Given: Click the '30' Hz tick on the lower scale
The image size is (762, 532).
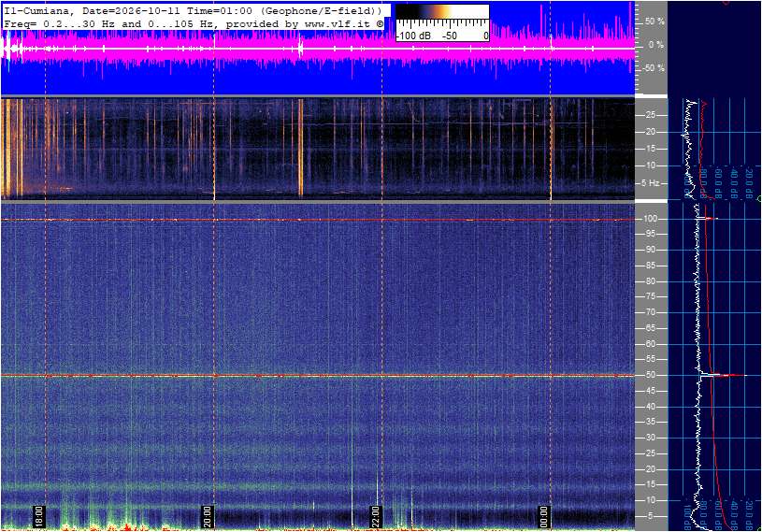Looking at the screenshot, I should click(650, 438).
